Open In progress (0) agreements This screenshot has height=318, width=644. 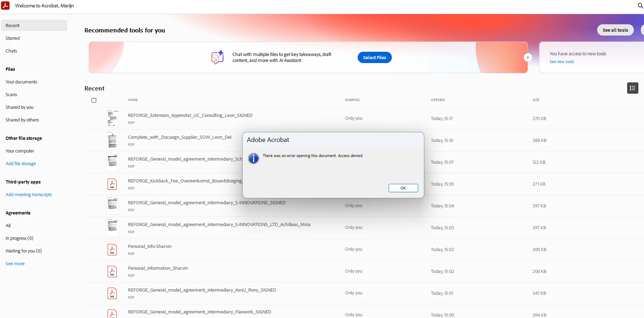(x=19, y=238)
